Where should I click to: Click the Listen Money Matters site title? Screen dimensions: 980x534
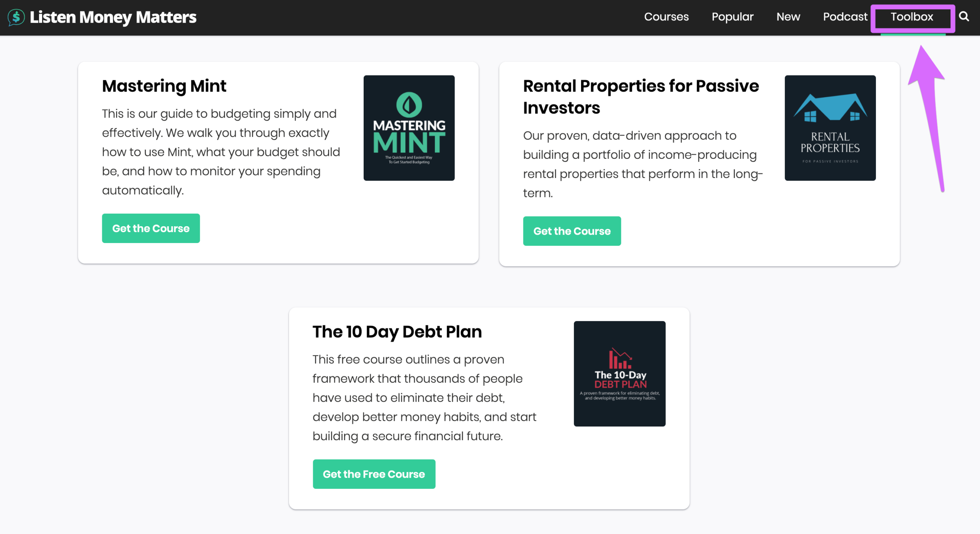coord(113,17)
